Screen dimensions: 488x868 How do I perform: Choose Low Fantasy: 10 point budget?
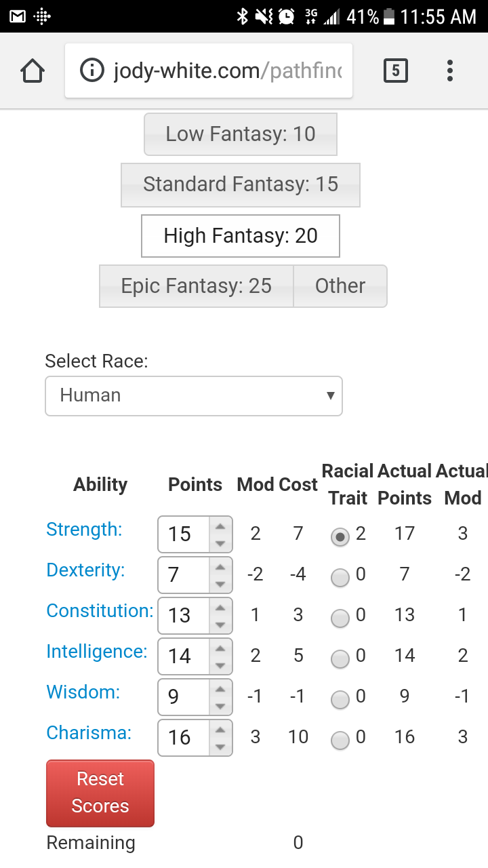241,134
